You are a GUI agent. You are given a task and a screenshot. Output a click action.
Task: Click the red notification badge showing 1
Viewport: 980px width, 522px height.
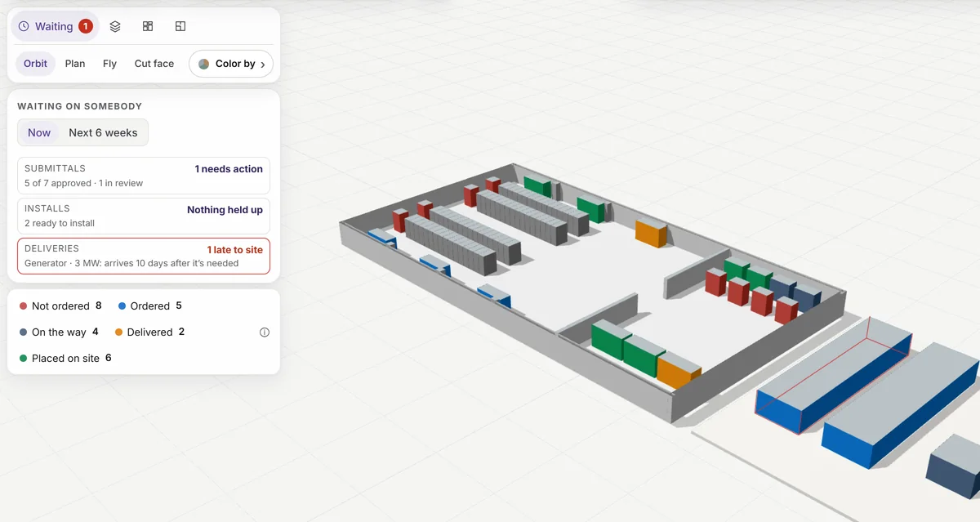86,26
